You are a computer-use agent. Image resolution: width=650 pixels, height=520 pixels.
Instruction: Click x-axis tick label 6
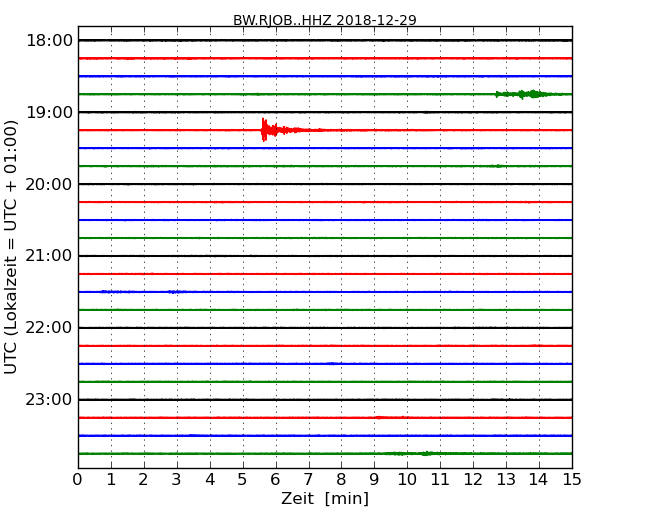(275, 480)
